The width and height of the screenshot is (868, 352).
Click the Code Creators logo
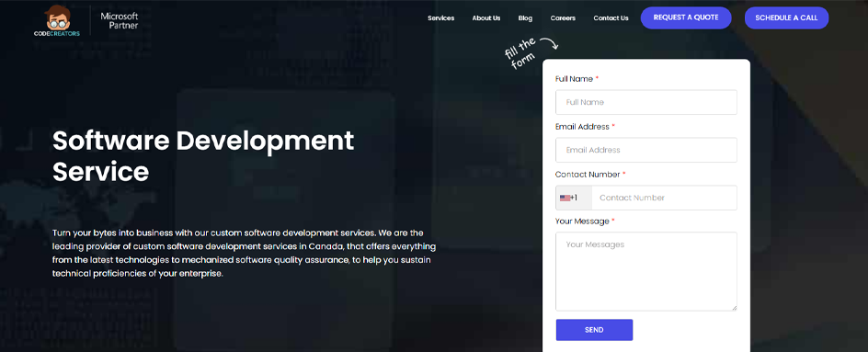tap(56, 20)
